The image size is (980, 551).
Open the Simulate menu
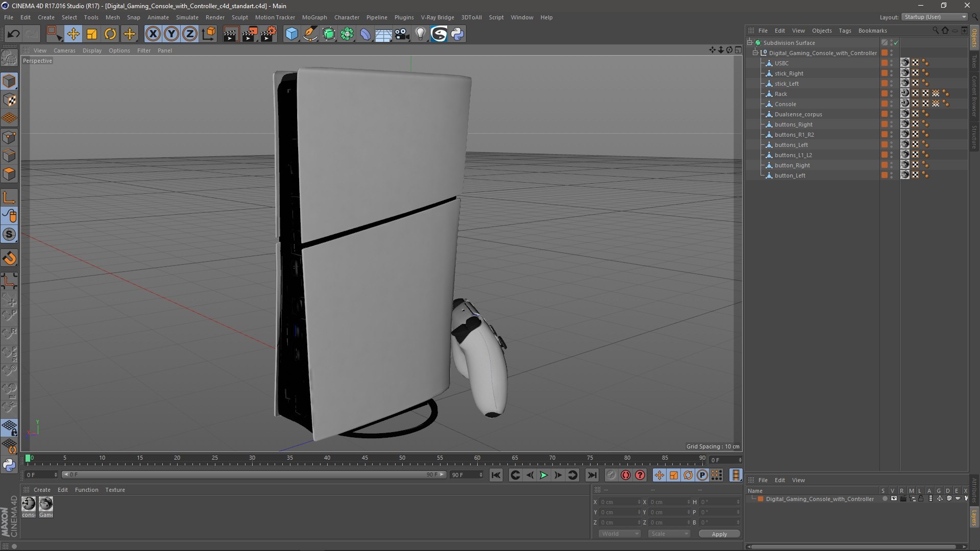(187, 17)
